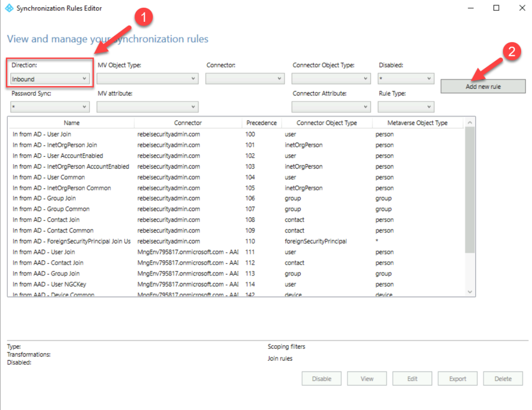The image size is (532, 410).
Task: Click the Edit button
Action: tap(412, 378)
